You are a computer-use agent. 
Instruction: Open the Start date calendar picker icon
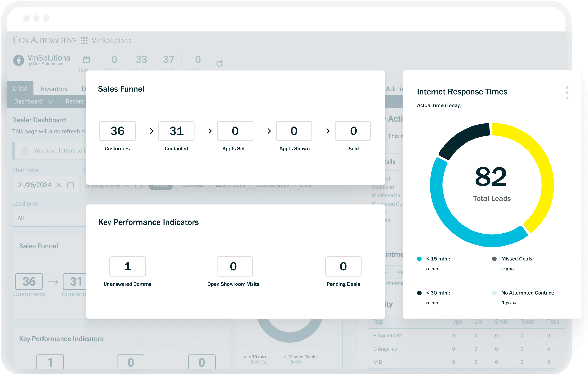[x=71, y=185]
